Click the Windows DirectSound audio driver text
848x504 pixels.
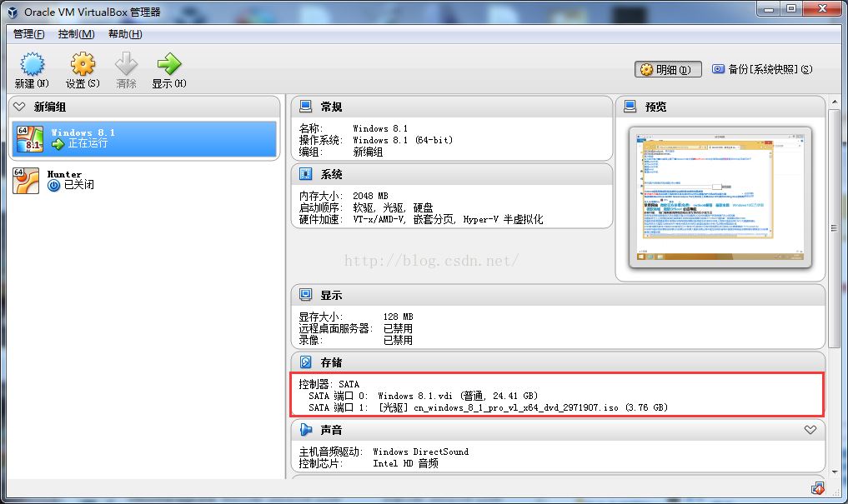pyautogui.click(x=421, y=452)
